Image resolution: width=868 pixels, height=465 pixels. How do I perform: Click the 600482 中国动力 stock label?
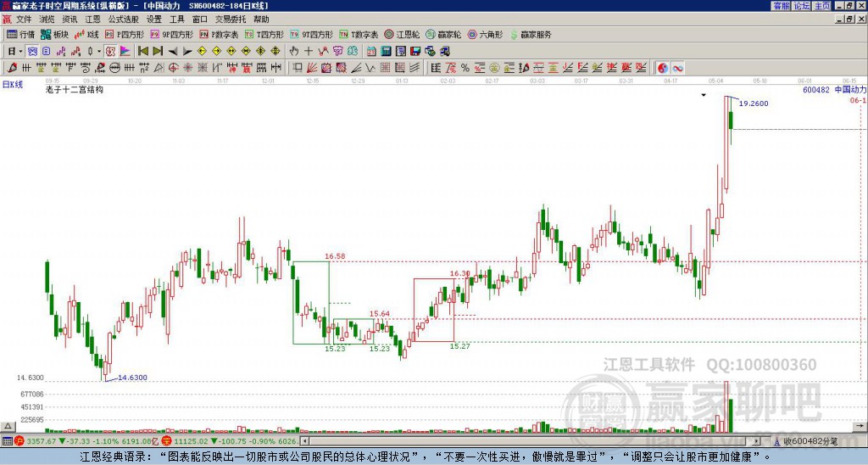(x=834, y=89)
